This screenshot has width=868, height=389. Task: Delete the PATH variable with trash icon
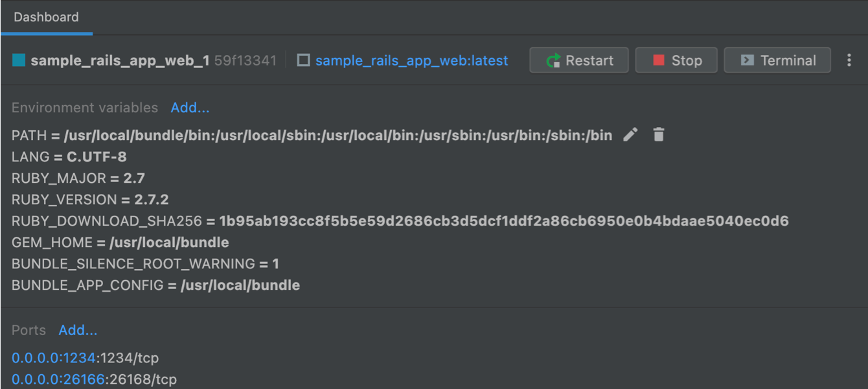[x=659, y=135]
